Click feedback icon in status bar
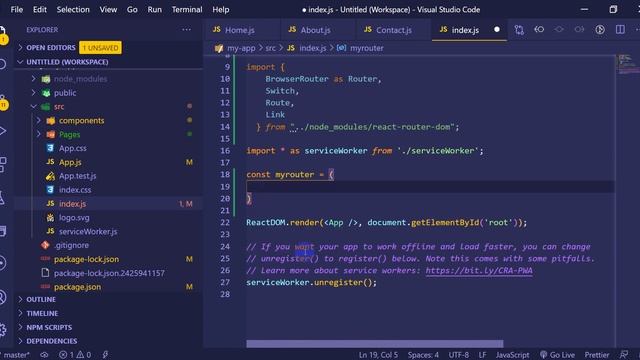This screenshot has width=640, height=360. pyautogui.click(x=624, y=355)
